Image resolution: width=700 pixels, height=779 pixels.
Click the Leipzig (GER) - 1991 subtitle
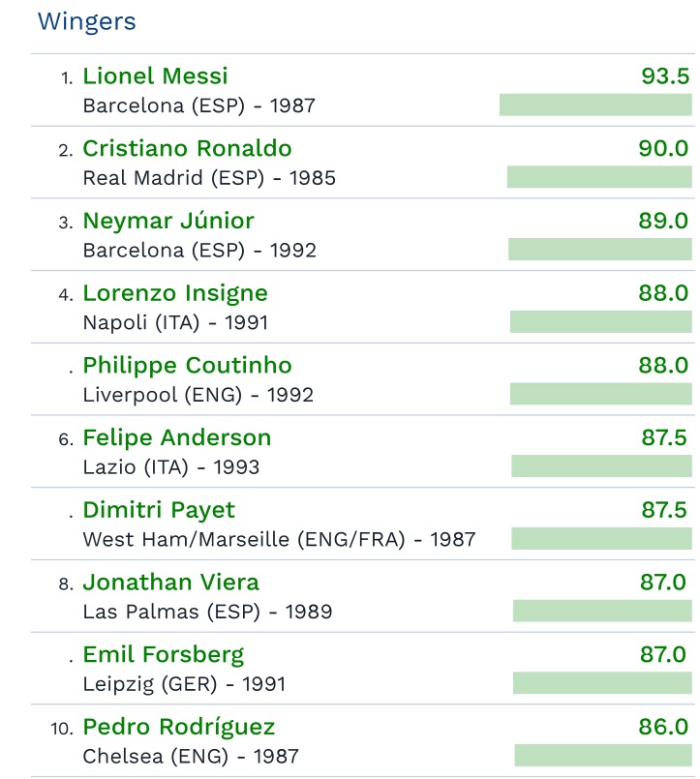(184, 684)
